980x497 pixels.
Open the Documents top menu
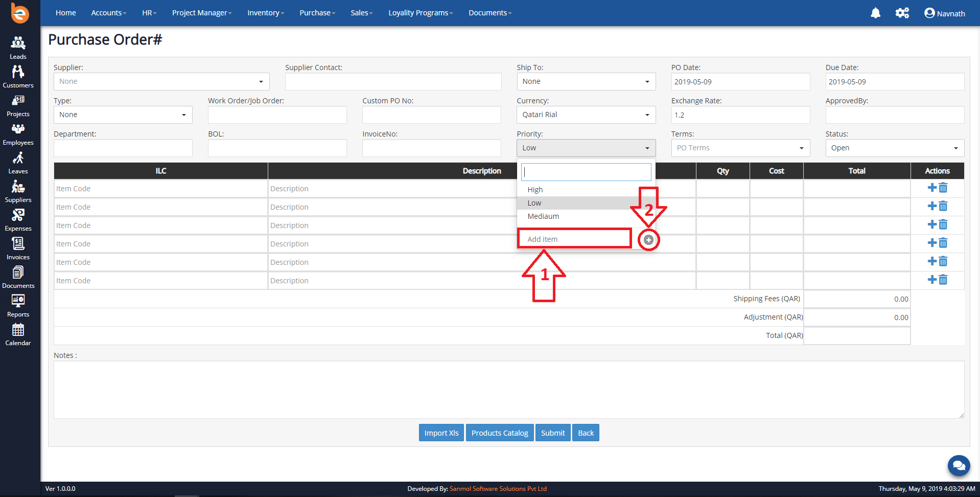pyautogui.click(x=490, y=13)
